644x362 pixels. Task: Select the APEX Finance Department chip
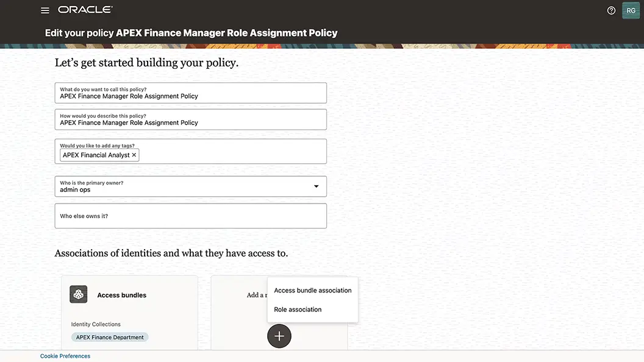(110, 338)
